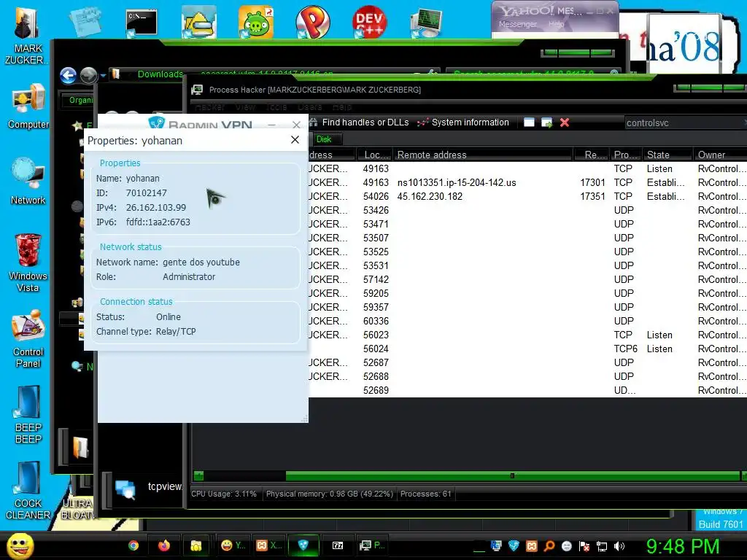Launch the BEEP BEEP desktop shortcut
The width and height of the screenshot is (747, 560).
28,414
